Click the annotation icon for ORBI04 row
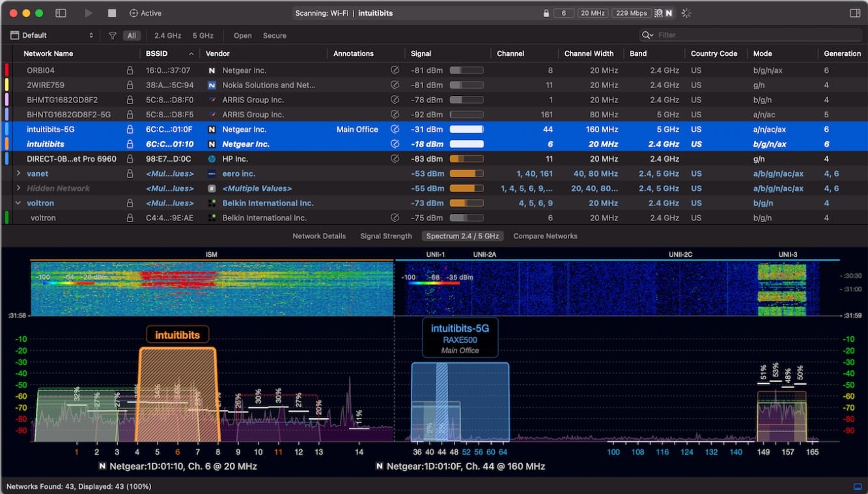 pos(395,70)
